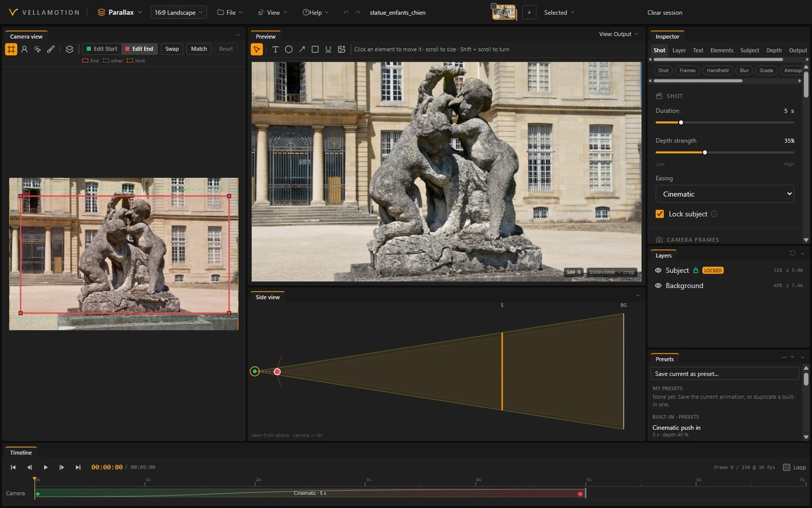This screenshot has width=812, height=508.
Task: Uncheck the Lock subject checkbox
Action: (659, 214)
